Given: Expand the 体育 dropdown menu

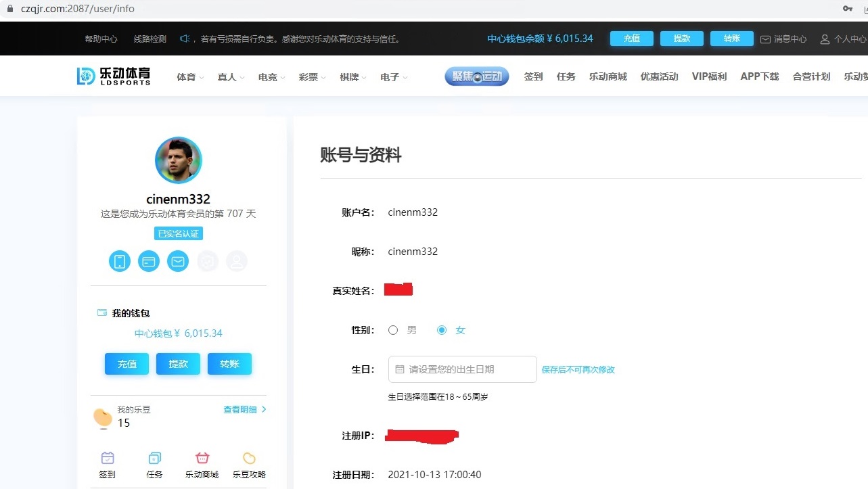Looking at the screenshot, I should [190, 77].
